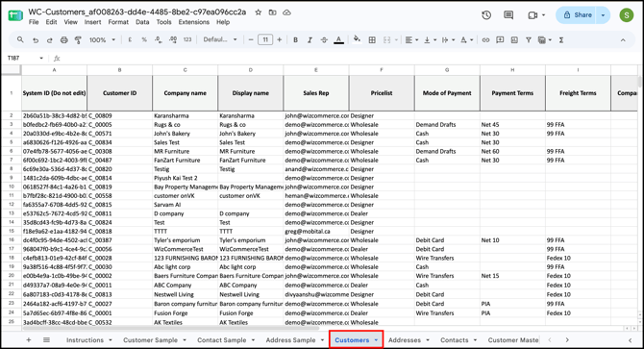Viewport: 644px width, 349px height.
Task: Format as percent
Action: pyautogui.click(x=144, y=39)
